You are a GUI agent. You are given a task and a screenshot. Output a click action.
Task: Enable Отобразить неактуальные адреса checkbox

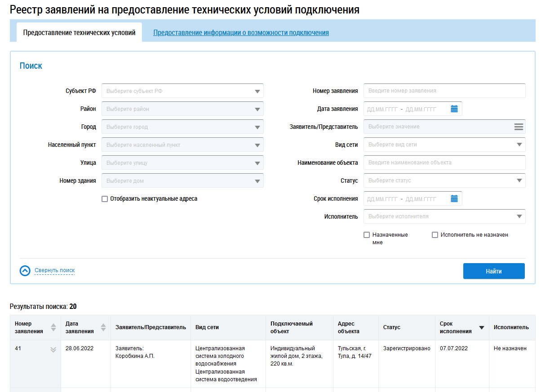coord(105,199)
